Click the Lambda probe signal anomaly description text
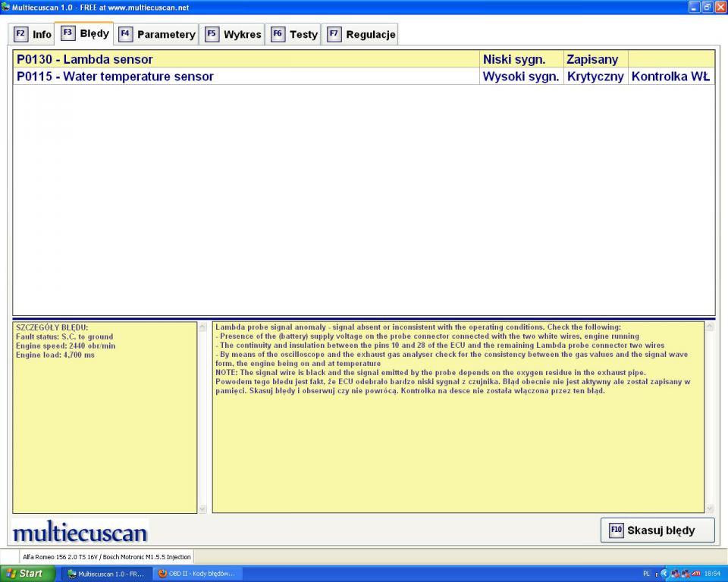This screenshot has height=582, width=728. click(x=453, y=358)
